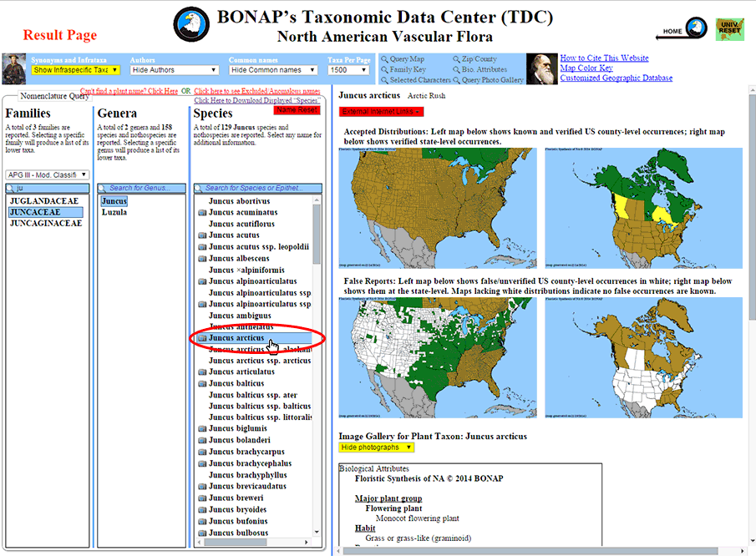This screenshot has height=556, width=756.
Task: Select the Juncus genus
Action: (114, 201)
